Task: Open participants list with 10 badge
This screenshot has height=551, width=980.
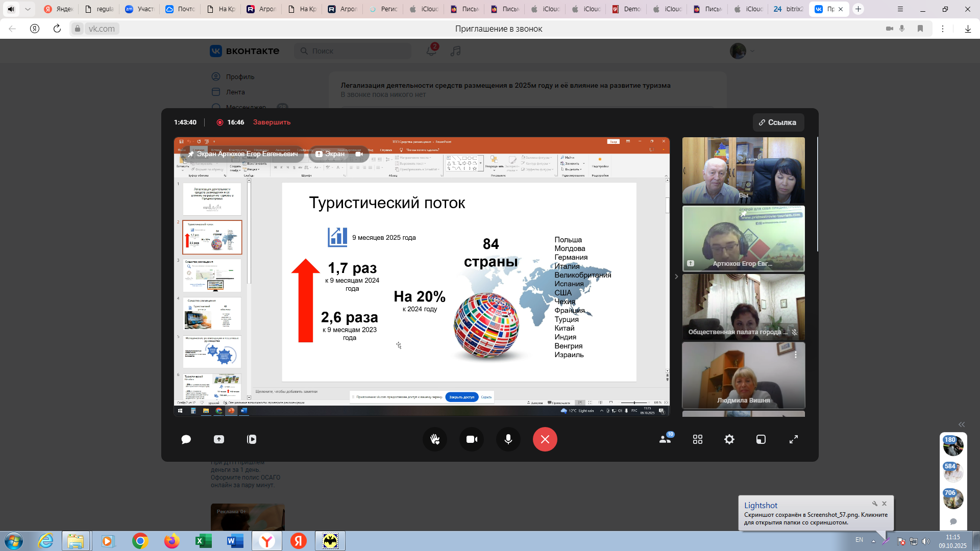Action: tap(665, 439)
